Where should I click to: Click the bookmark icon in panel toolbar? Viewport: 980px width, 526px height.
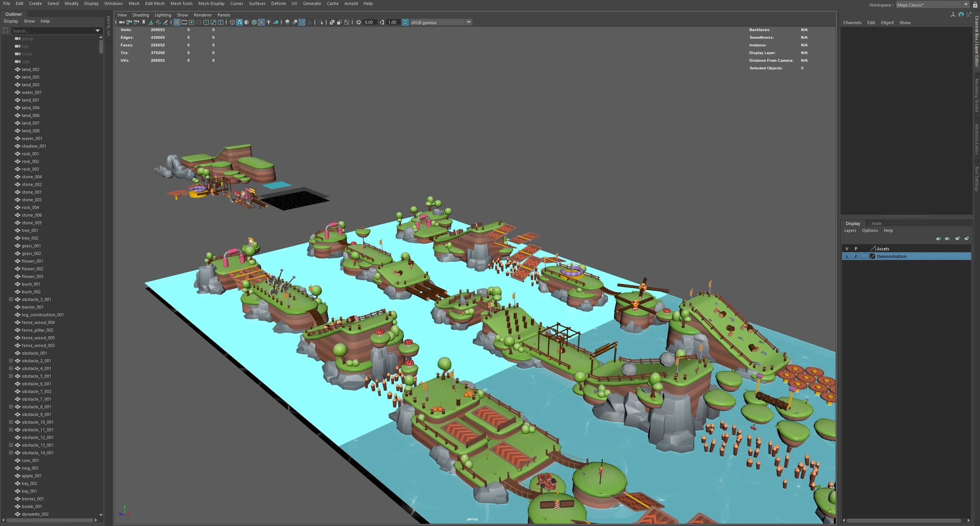click(x=143, y=22)
